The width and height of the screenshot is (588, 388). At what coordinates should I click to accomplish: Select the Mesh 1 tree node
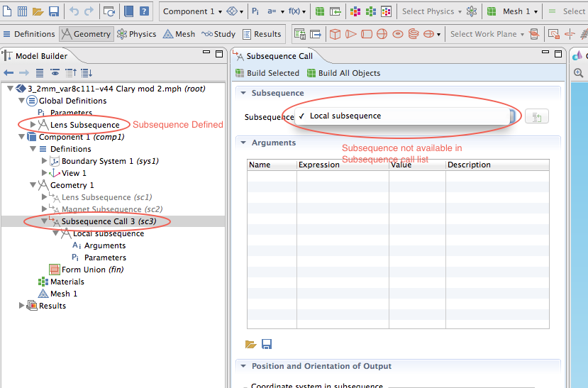point(64,294)
